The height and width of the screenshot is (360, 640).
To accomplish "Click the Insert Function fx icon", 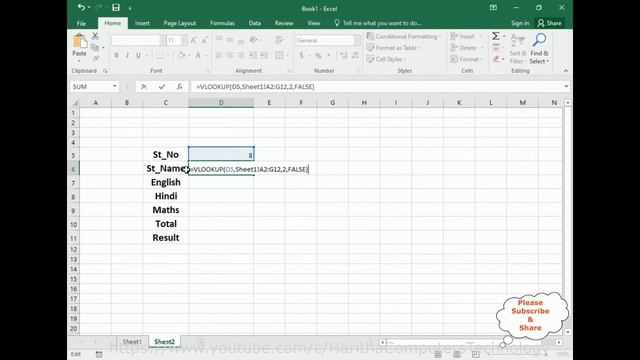I will point(180,87).
